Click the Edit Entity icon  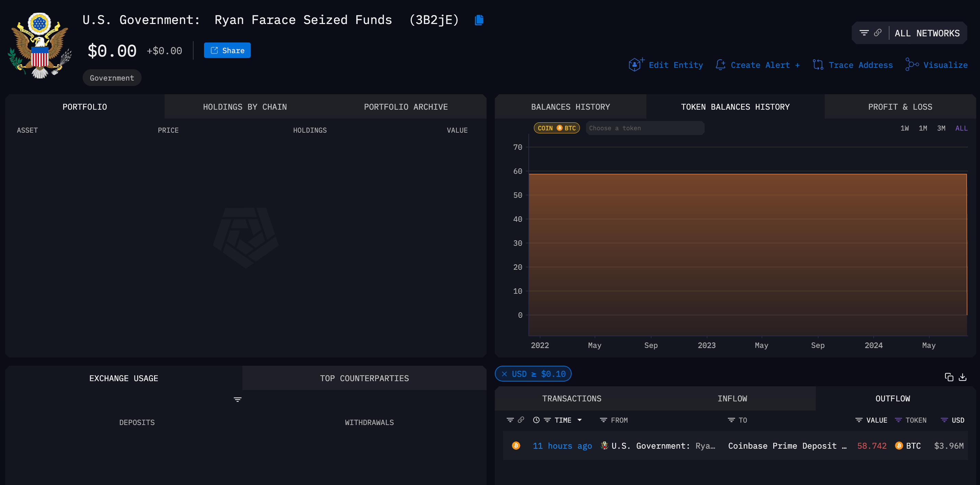point(635,65)
